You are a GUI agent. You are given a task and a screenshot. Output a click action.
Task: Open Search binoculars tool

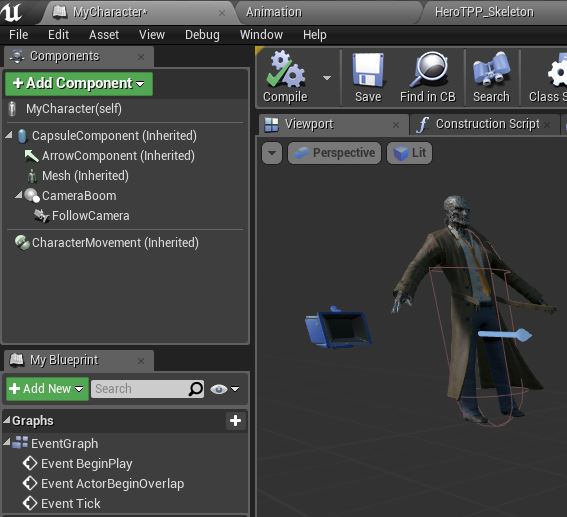491,77
